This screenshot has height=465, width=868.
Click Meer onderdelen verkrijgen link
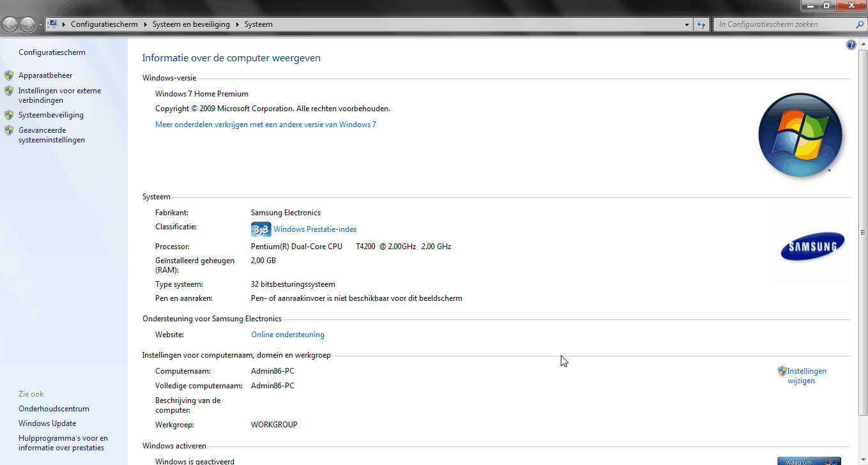pyautogui.click(x=266, y=125)
